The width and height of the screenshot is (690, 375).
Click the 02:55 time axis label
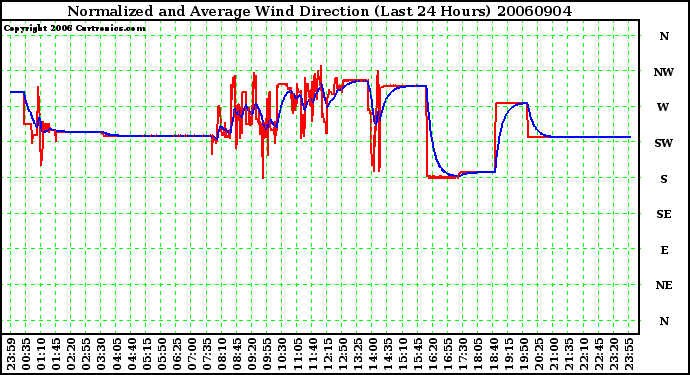click(x=87, y=354)
